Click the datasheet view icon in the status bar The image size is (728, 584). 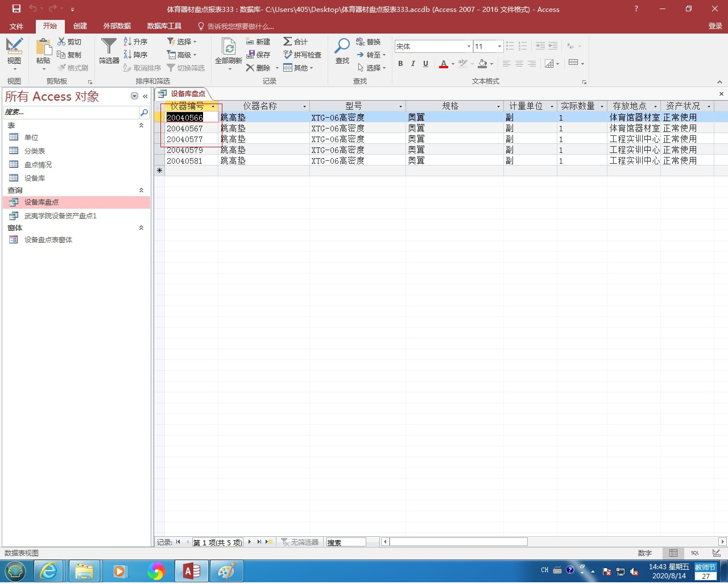click(673, 553)
